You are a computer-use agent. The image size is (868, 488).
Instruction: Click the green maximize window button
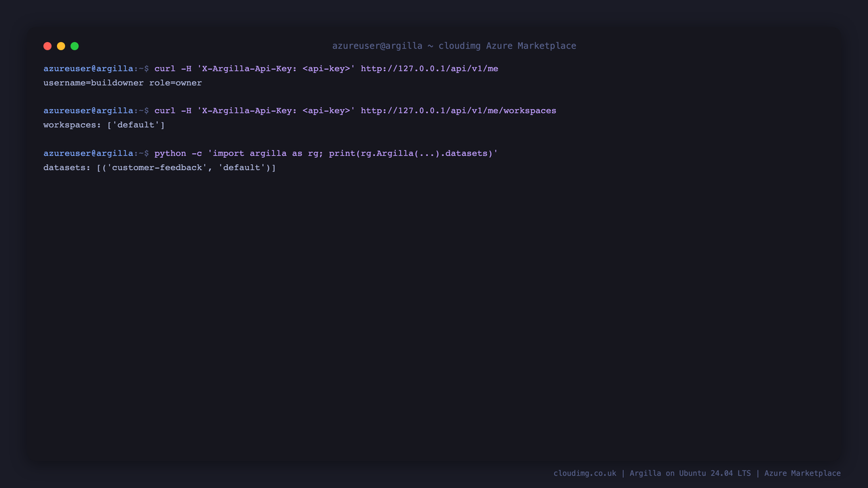click(x=75, y=46)
